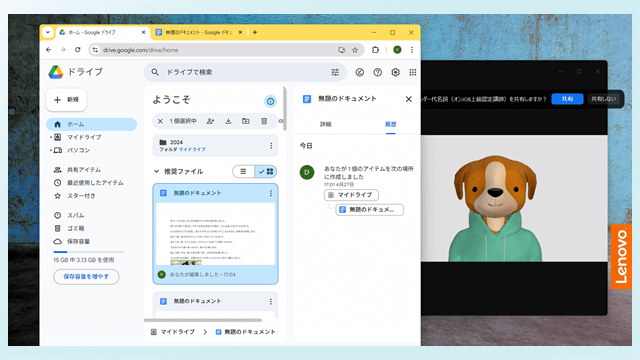Click the dog avatar in the dark window
The height and width of the screenshot is (360, 640).
pyautogui.click(x=496, y=208)
